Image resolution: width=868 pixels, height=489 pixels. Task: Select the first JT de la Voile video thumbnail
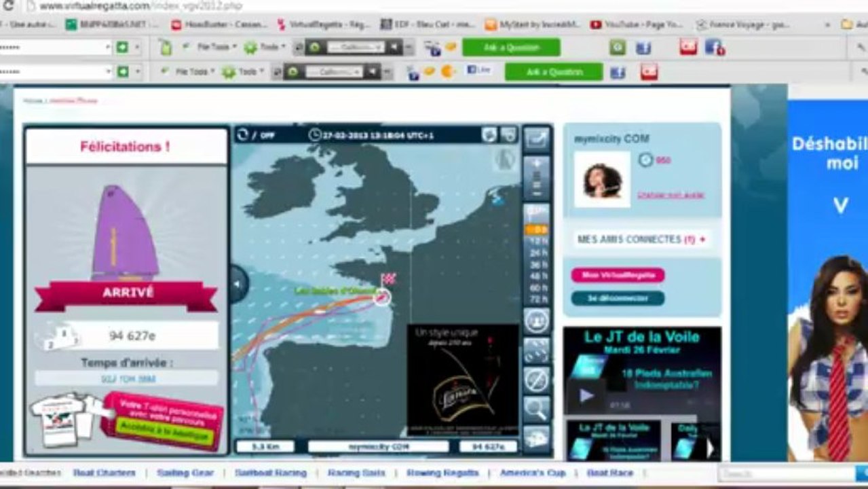tap(614, 440)
